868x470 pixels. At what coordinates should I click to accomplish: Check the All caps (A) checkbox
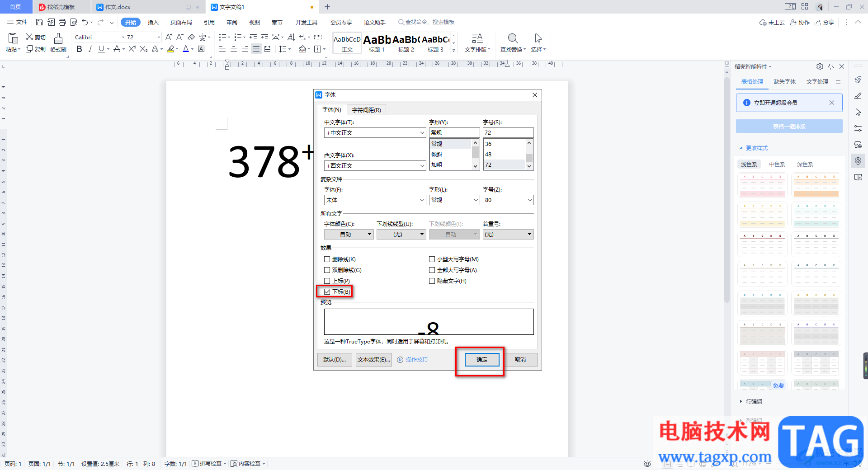(432, 270)
